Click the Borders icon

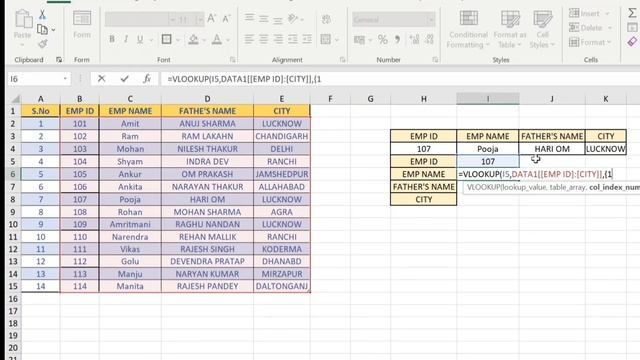[x=167, y=40]
